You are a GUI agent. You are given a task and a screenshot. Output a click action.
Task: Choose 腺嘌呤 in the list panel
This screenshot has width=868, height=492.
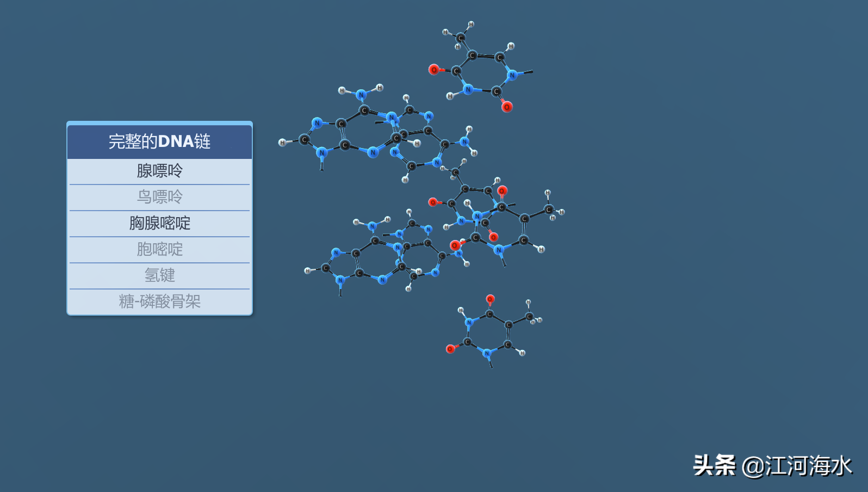pos(159,171)
